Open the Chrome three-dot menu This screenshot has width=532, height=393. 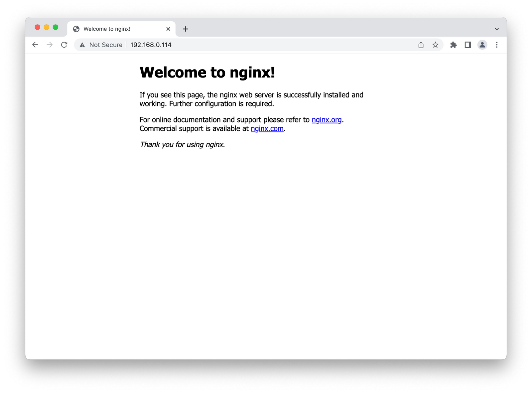[497, 45]
